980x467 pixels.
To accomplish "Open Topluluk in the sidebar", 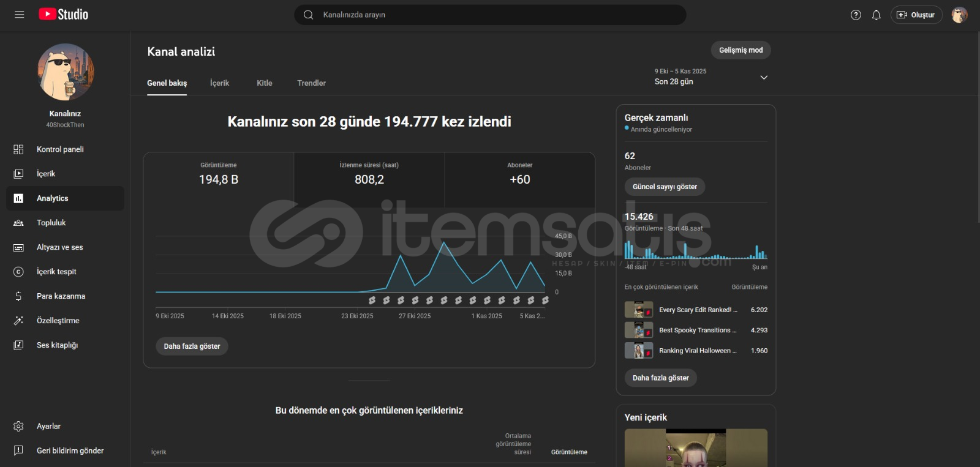I will point(65,223).
